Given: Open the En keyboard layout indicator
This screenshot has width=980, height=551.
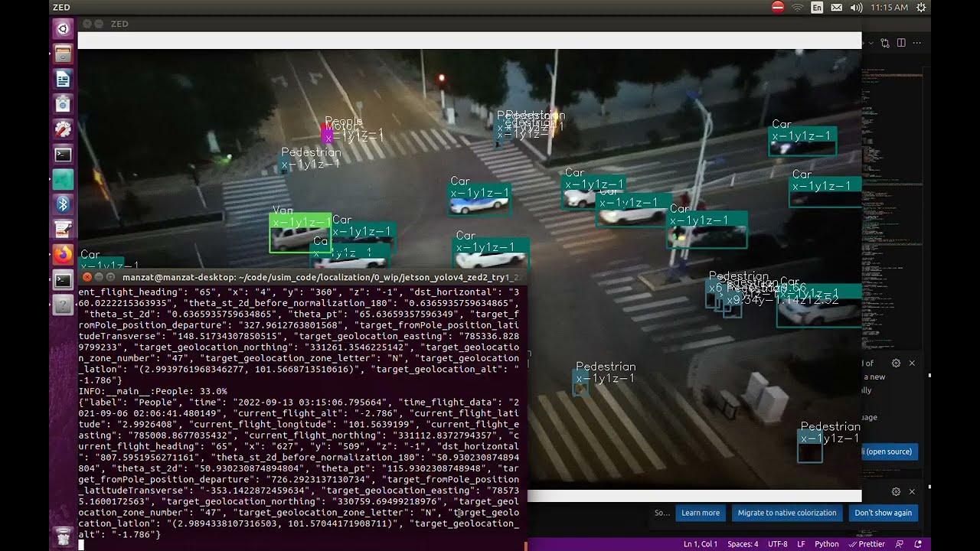Looking at the screenshot, I should pyautogui.click(x=817, y=7).
